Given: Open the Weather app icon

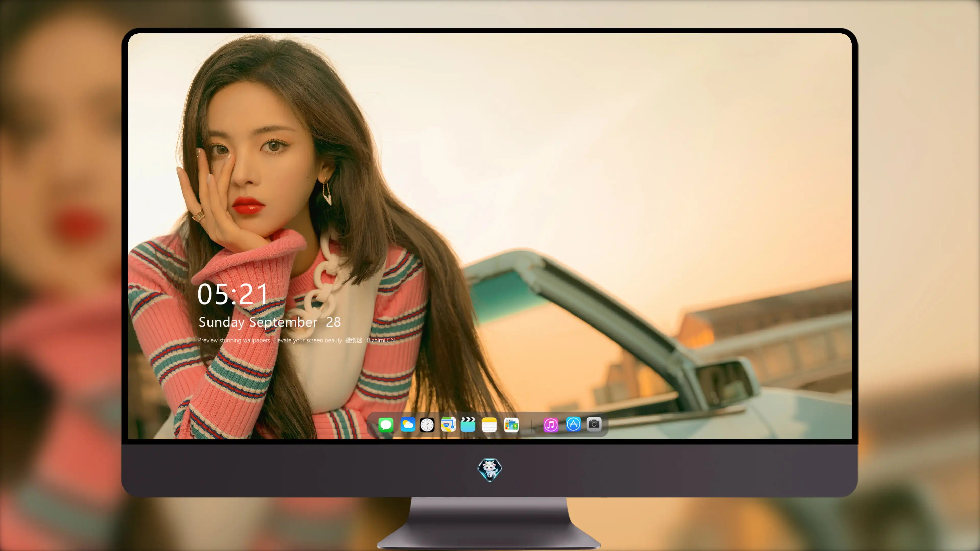Looking at the screenshot, I should pos(408,424).
